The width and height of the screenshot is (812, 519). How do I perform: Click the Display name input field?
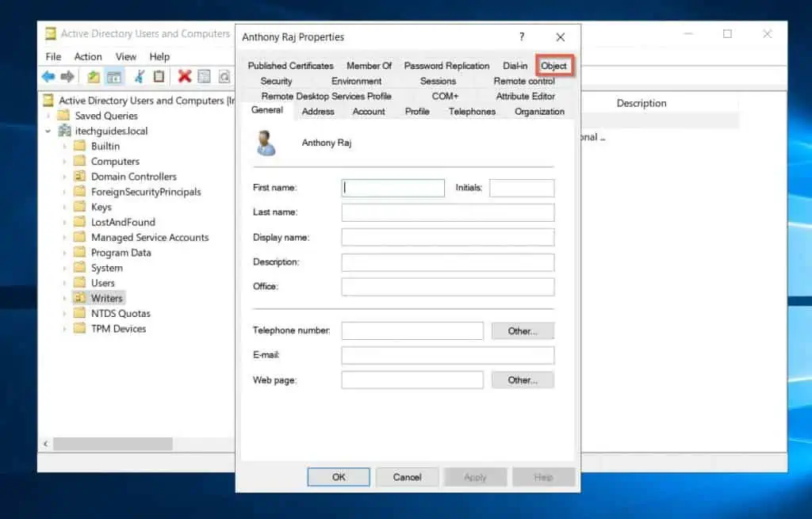pyautogui.click(x=448, y=238)
